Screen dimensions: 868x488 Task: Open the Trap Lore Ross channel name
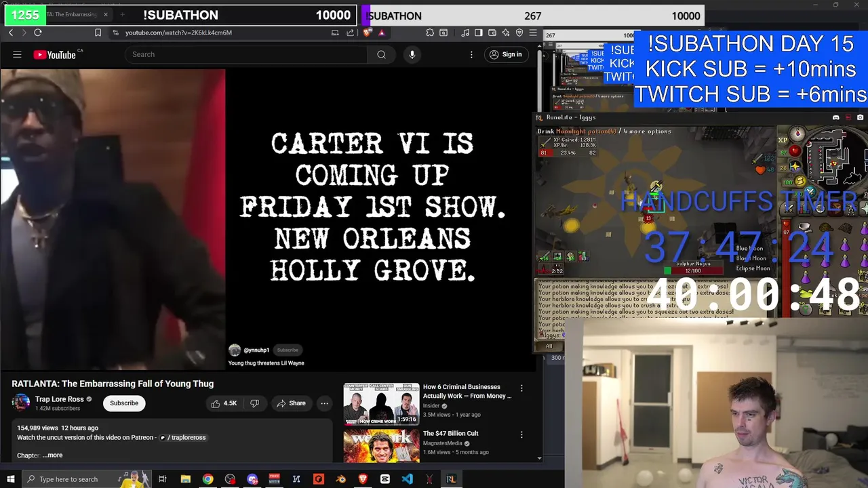(x=60, y=399)
